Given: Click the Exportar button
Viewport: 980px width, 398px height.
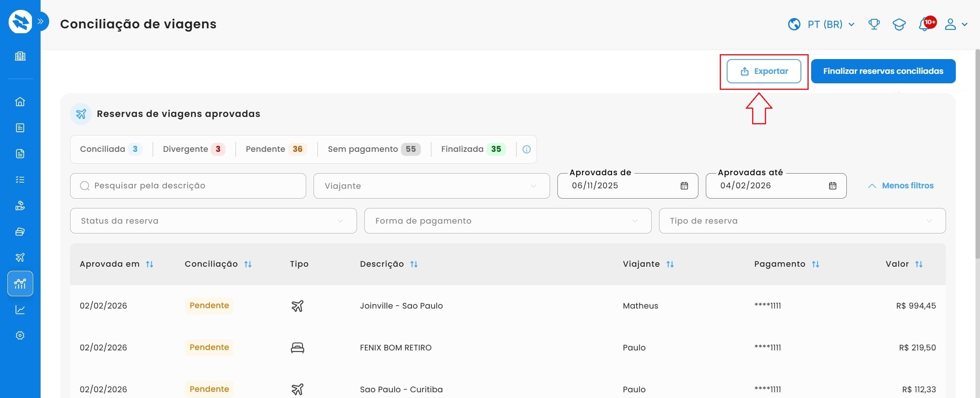Looking at the screenshot, I should tap(764, 71).
